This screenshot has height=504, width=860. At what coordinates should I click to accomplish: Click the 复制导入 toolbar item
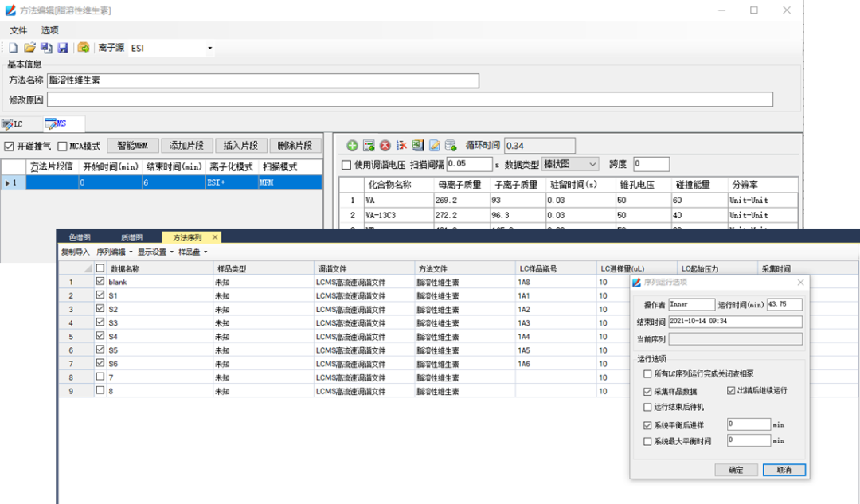(75, 252)
